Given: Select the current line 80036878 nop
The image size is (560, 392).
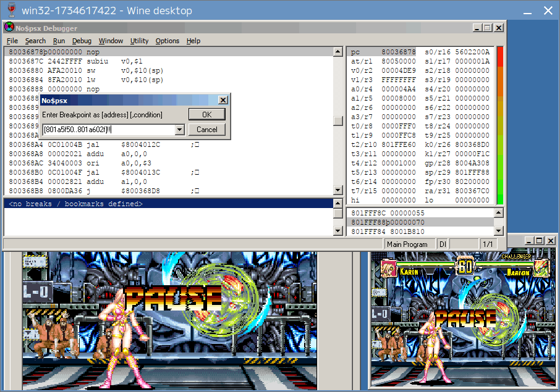Looking at the screenshot, I should [169, 52].
